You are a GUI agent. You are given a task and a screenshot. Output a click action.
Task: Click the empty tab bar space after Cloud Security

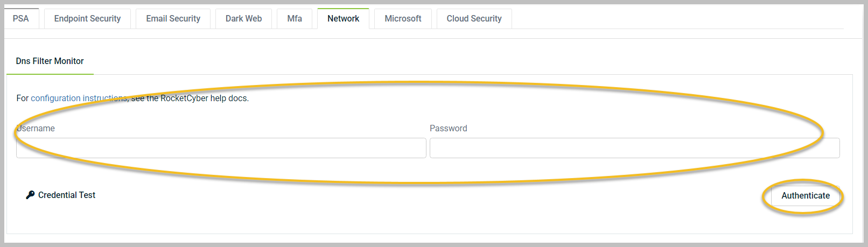pyautogui.click(x=677, y=18)
